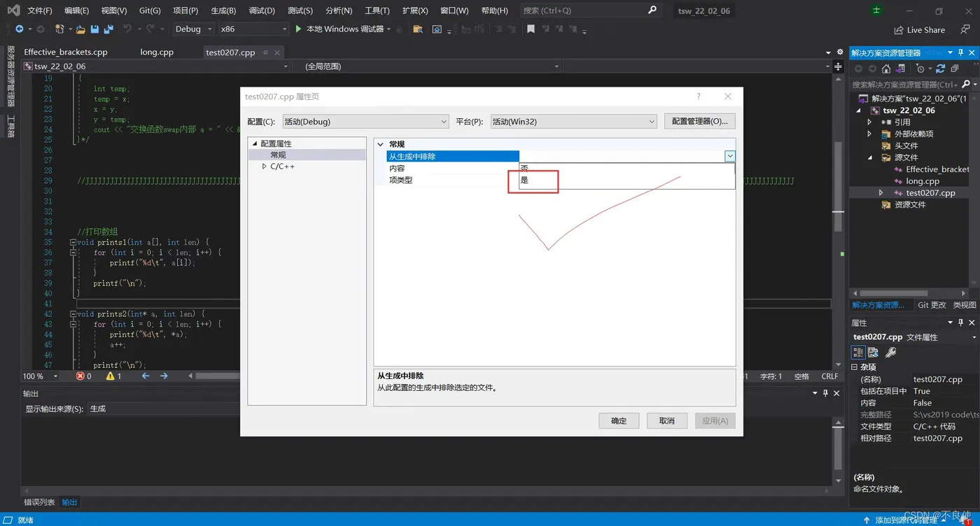Switch to the Git 更改 tab
This screenshot has width=980, height=526.
pos(932,305)
